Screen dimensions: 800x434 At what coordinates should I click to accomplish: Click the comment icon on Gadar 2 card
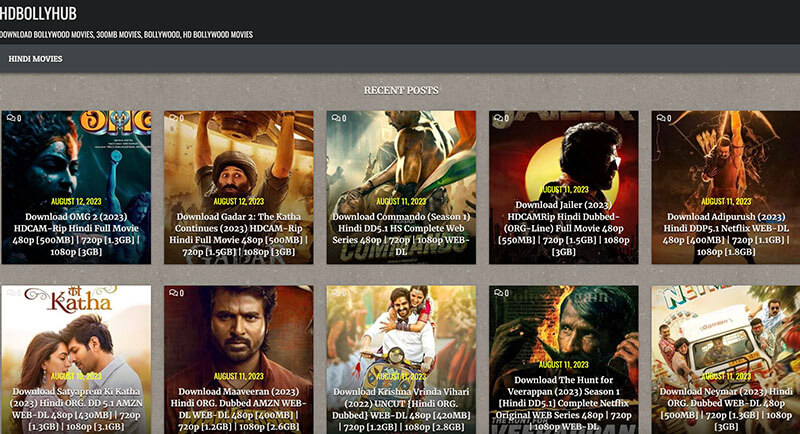pos(175,118)
